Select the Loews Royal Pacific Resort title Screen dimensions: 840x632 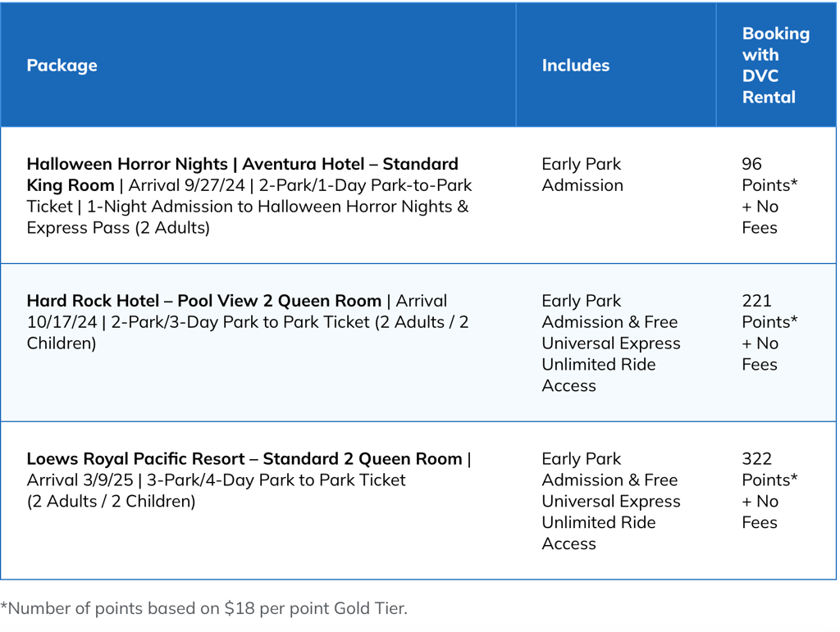244,458
